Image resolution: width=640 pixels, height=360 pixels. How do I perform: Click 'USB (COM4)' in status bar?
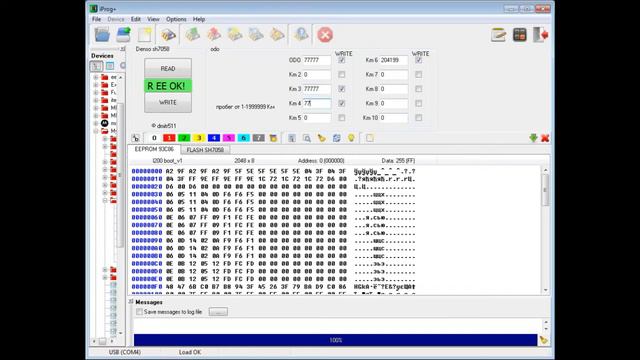(124, 352)
